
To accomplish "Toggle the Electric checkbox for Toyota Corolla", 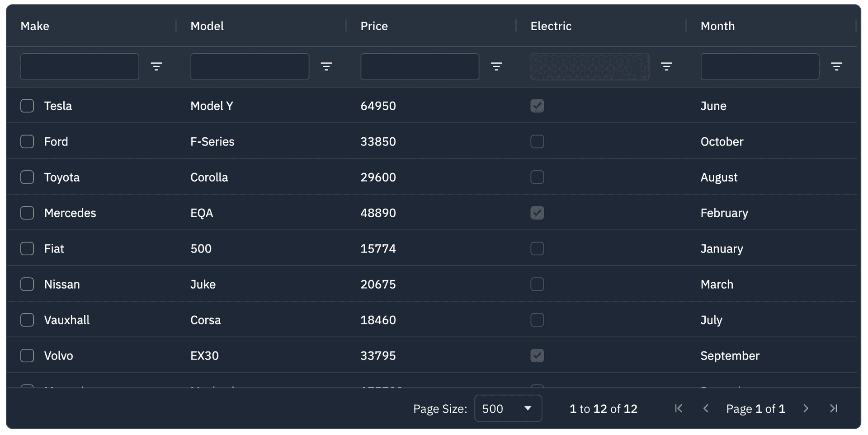I will tap(537, 177).
